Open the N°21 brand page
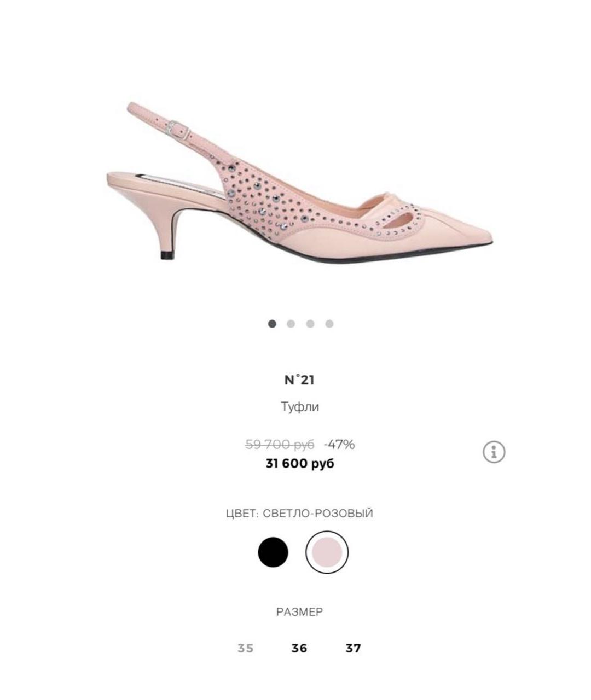This screenshot has height=700, width=591. [x=299, y=380]
